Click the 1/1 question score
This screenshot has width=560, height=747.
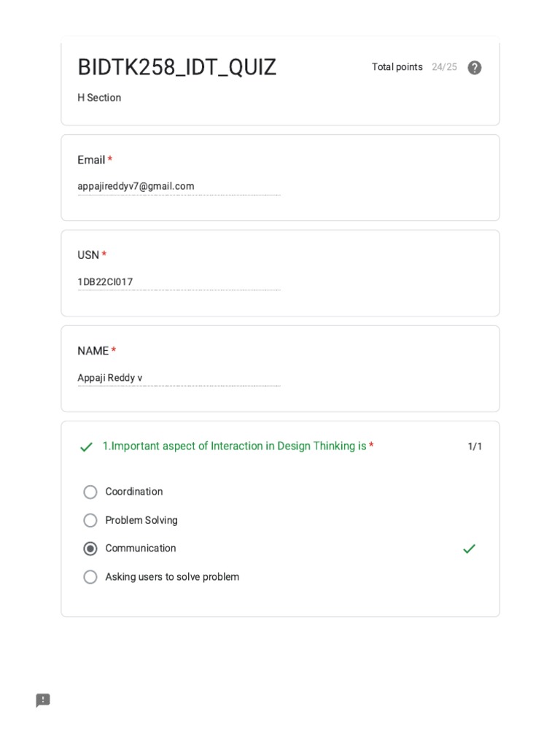pyautogui.click(x=475, y=446)
